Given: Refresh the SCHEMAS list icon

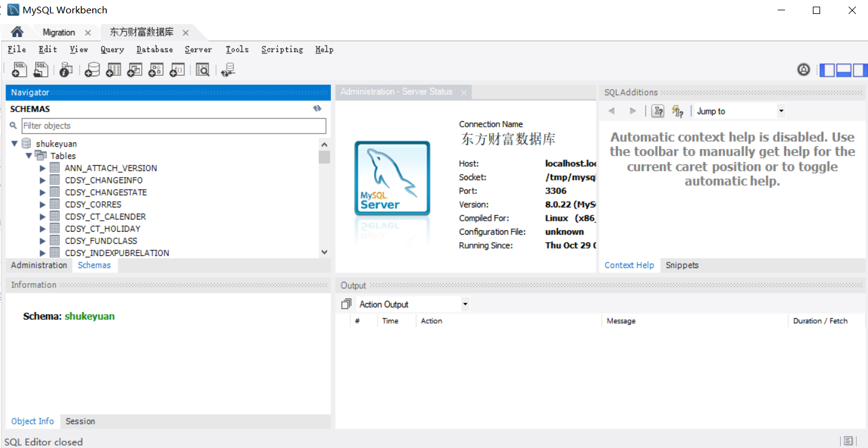Looking at the screenshot, I should tap(317, 109).
